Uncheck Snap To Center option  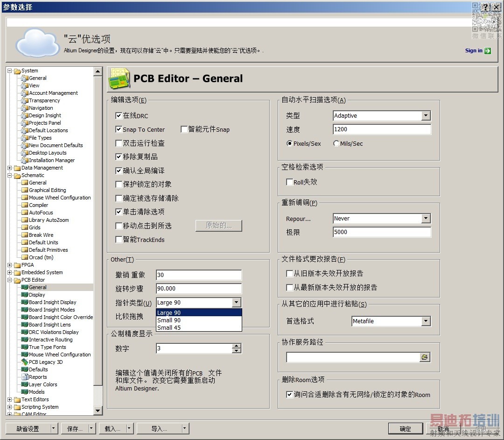tap(119, 129)
